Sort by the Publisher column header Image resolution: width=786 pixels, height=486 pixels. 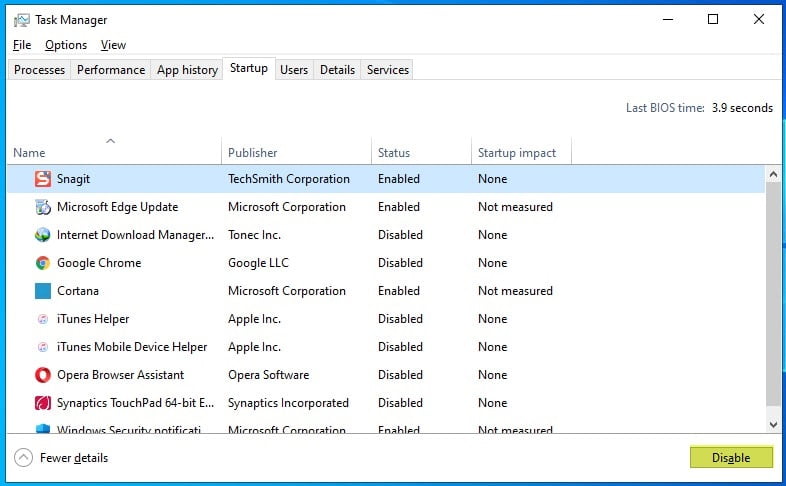coord(296,152)
